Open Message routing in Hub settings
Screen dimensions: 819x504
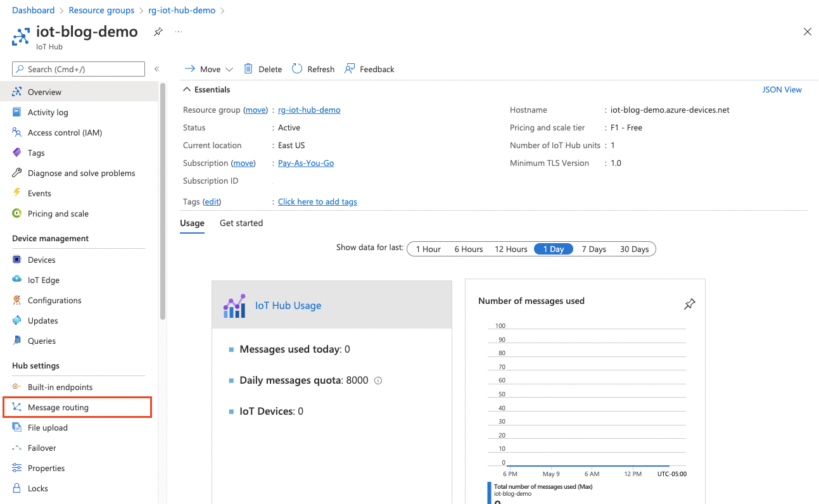(x=58, y=407)
